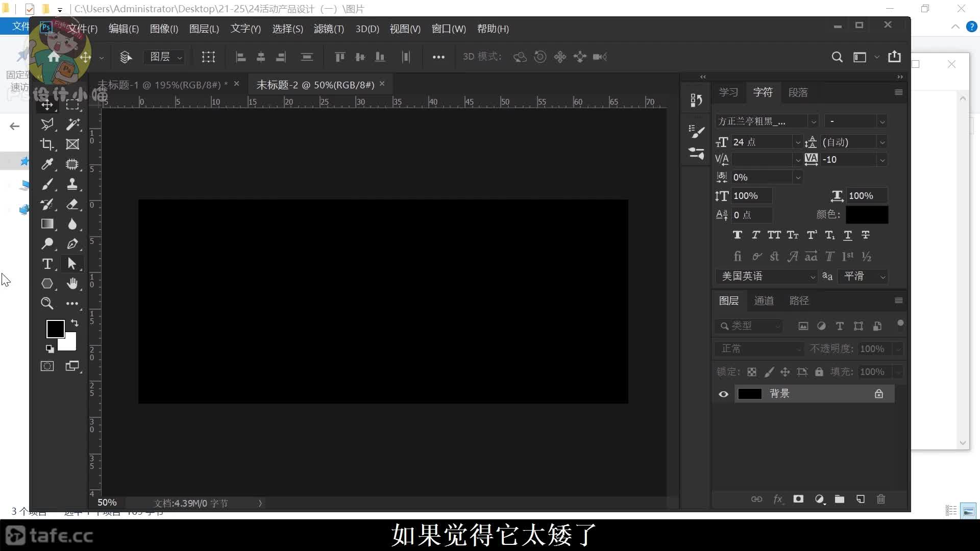Open the font style dropdown
Screen dimensions: 980x551
[x=882, y=121]
